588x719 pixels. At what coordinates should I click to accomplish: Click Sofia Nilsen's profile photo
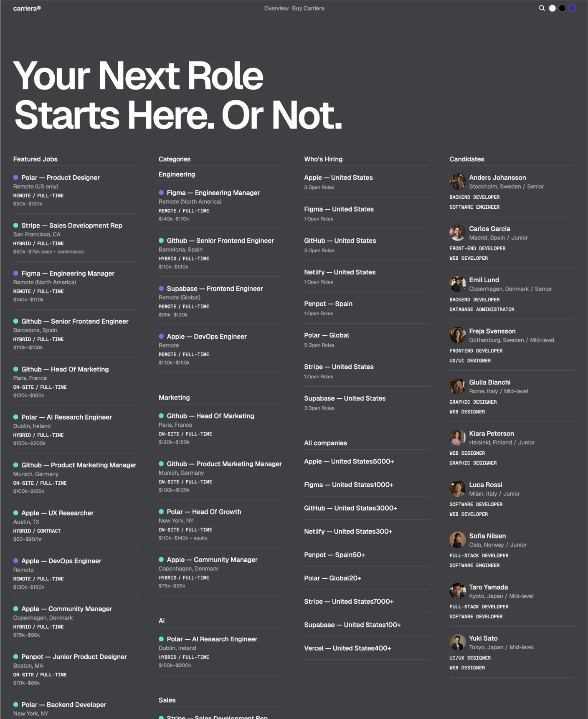457,540
